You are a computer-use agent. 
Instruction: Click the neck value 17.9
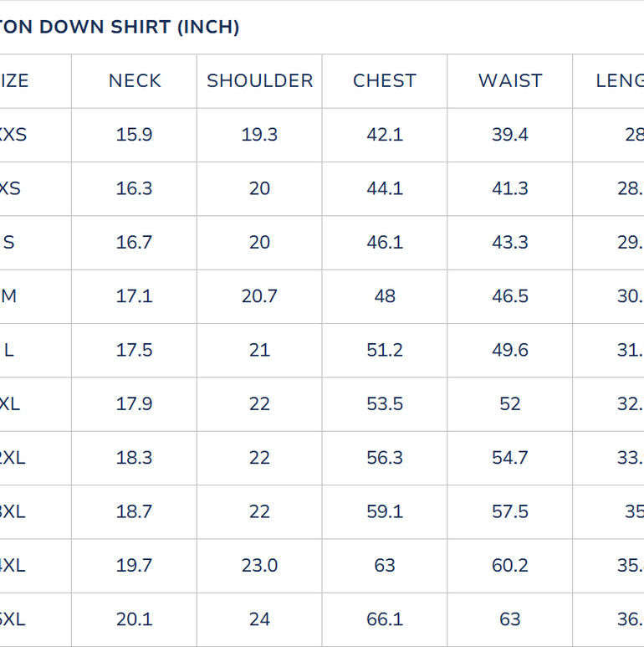(135, 404)
